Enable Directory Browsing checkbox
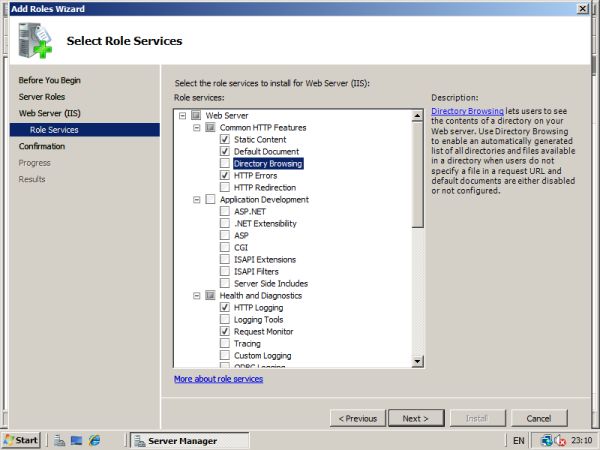Viewport: 600px width, 450px height. 225,163
